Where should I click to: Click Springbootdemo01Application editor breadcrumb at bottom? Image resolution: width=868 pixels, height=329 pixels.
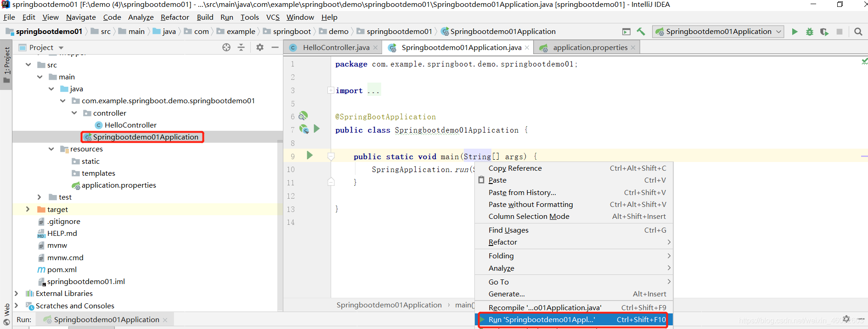[x=389, y=305]
